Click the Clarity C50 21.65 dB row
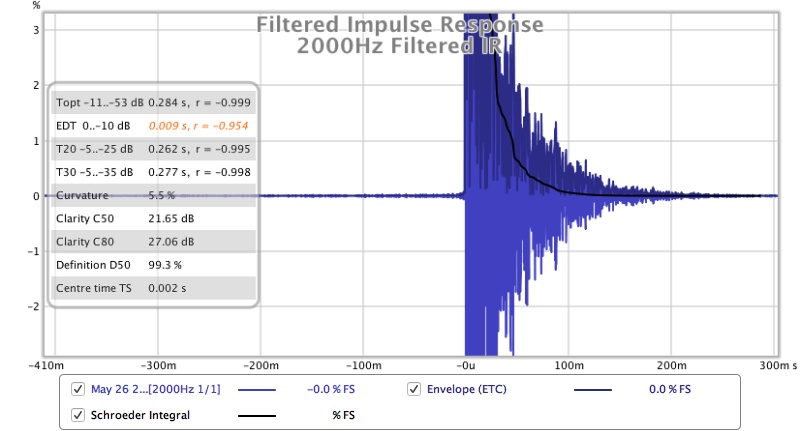The width and height of the screenshot is (800, 431). point(153,218)
